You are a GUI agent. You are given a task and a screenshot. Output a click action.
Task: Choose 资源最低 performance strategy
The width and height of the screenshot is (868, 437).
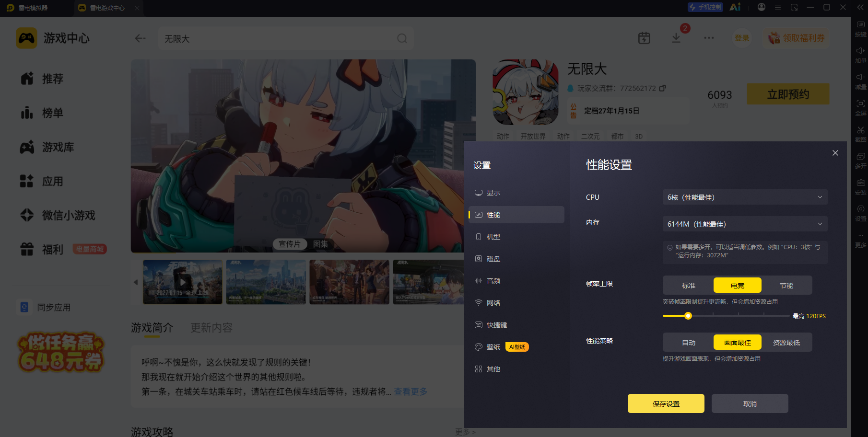786,343
